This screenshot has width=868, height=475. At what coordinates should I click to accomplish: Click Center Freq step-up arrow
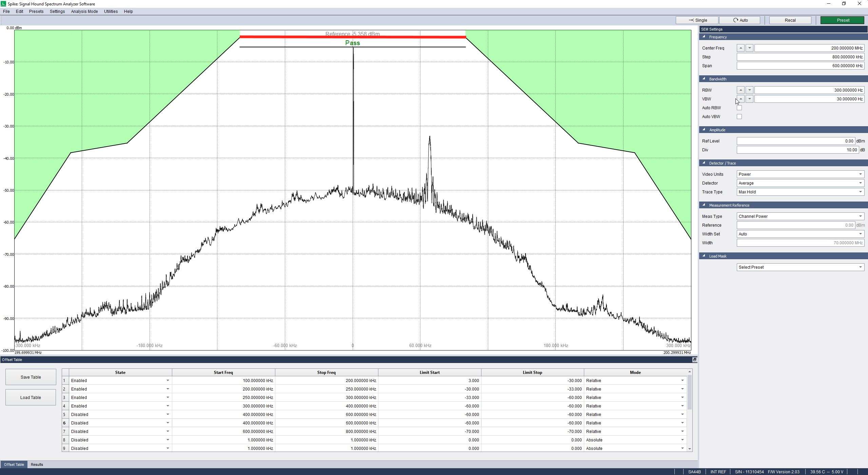tap(741, 48)
